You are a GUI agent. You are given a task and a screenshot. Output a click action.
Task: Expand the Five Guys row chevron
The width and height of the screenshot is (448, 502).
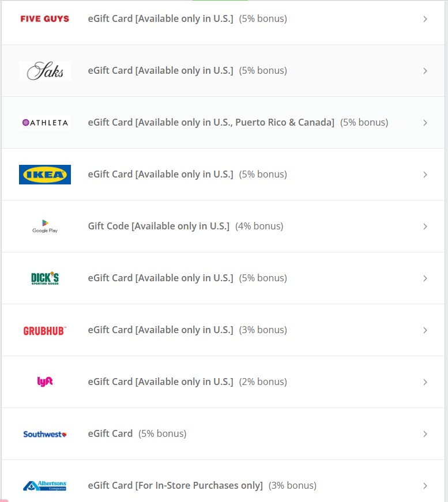[x=425, y=19]
